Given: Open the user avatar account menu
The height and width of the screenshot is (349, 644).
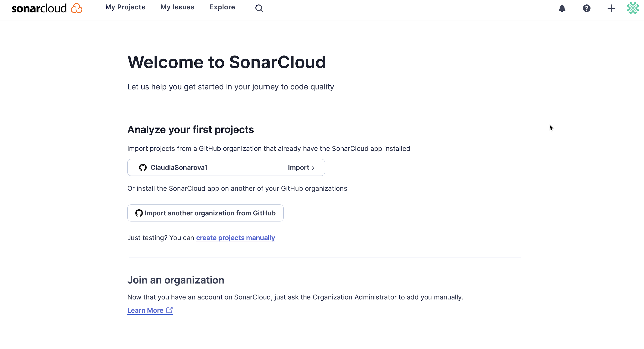Looking at the screenshot, I should click(x=633, y=8).
